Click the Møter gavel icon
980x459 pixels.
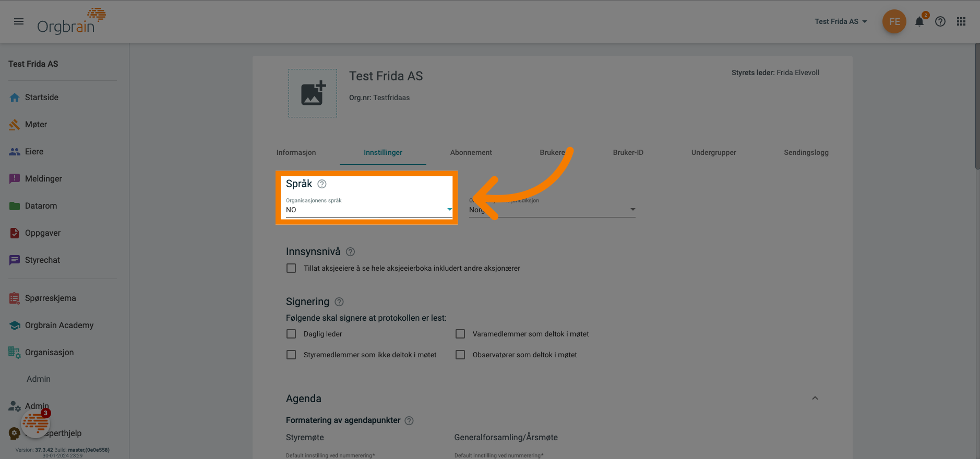click(15, 125)
